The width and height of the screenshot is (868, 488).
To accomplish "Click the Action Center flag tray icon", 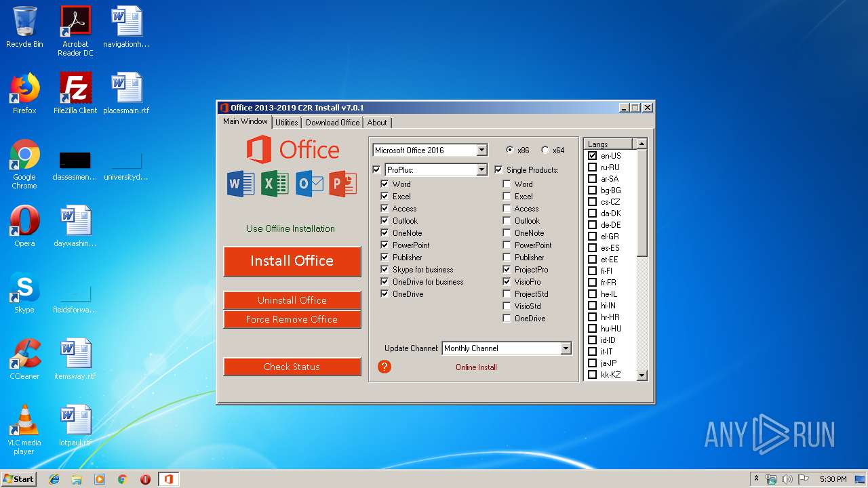I will pyautogui.click(x=804, y=479).
